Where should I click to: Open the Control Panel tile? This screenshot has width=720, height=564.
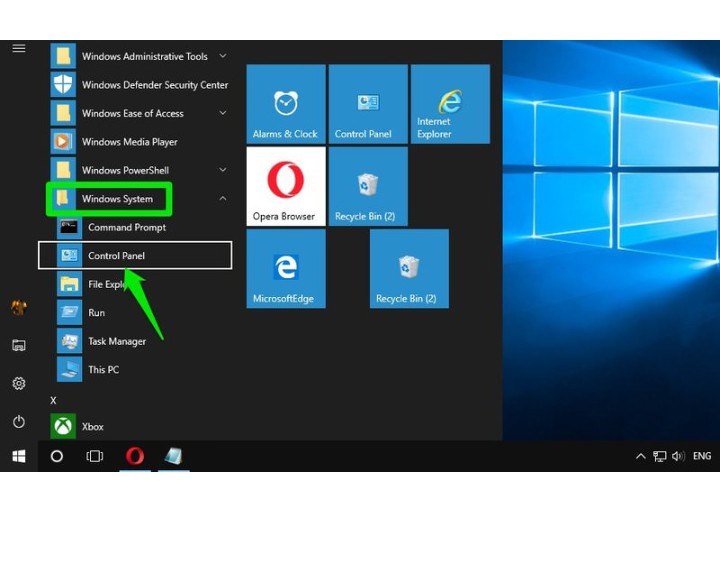click(368, 104)
